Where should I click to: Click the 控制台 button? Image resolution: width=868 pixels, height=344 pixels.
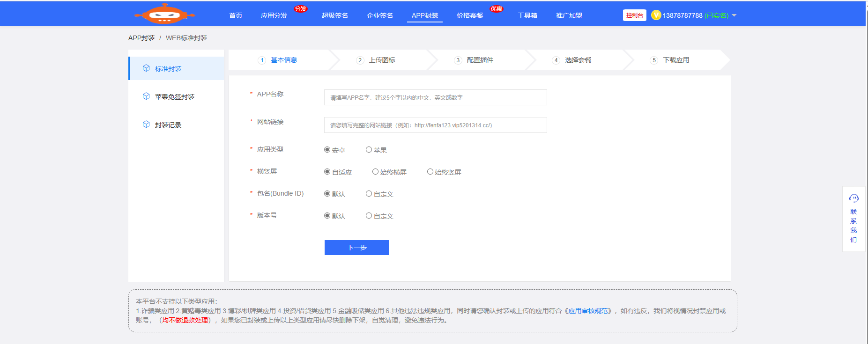(x=634, y=15)
